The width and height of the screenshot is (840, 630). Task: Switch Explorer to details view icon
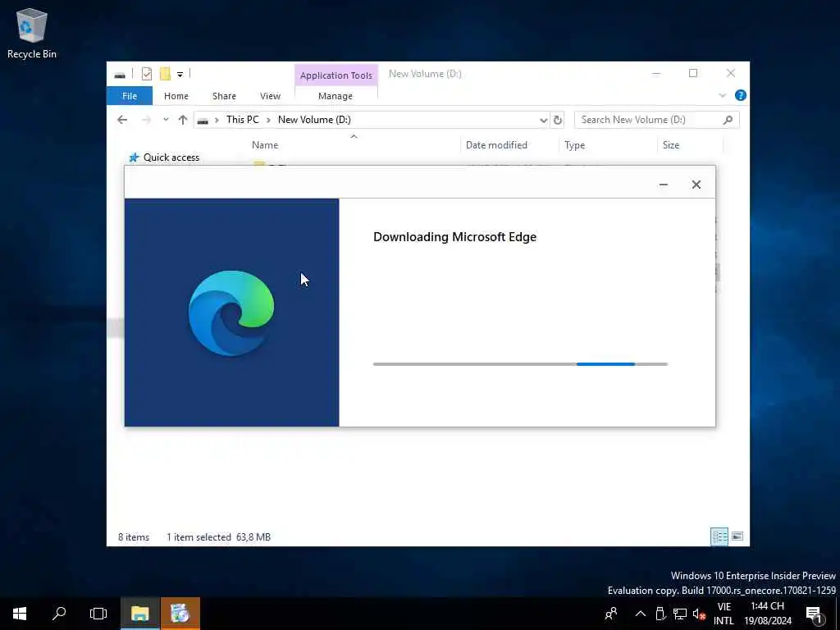point(719,536)
